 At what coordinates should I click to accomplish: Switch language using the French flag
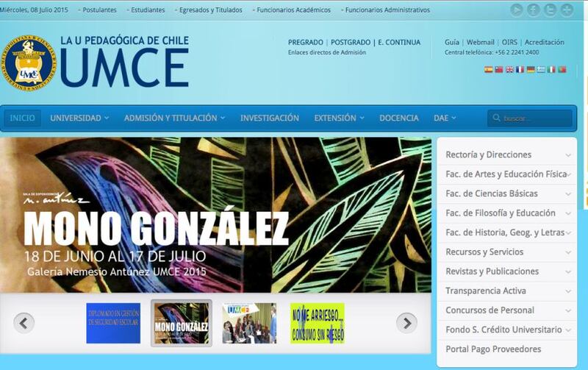click(x=520, y=69)
